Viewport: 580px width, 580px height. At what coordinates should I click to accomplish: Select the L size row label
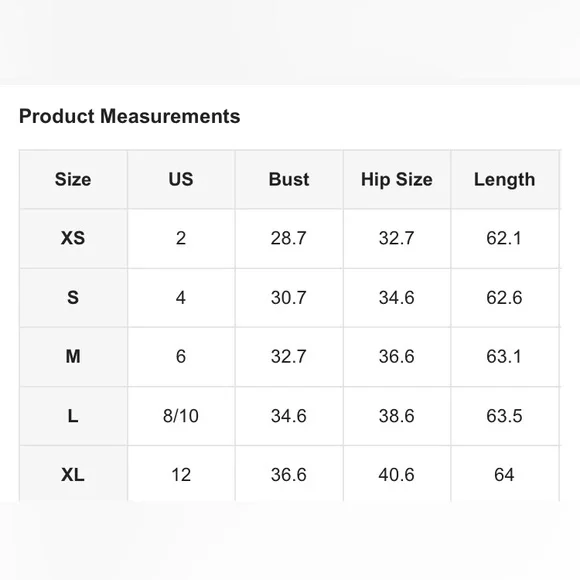[x=73, y=416]
